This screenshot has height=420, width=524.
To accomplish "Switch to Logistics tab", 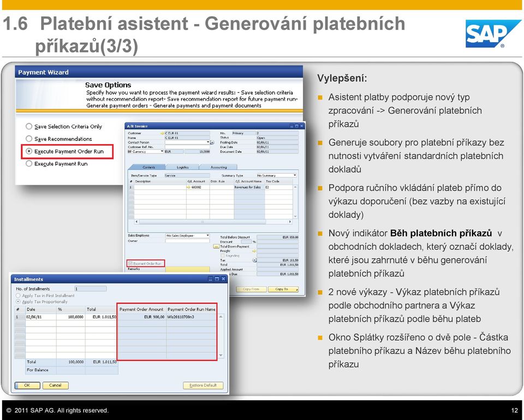I will [182, 167].
